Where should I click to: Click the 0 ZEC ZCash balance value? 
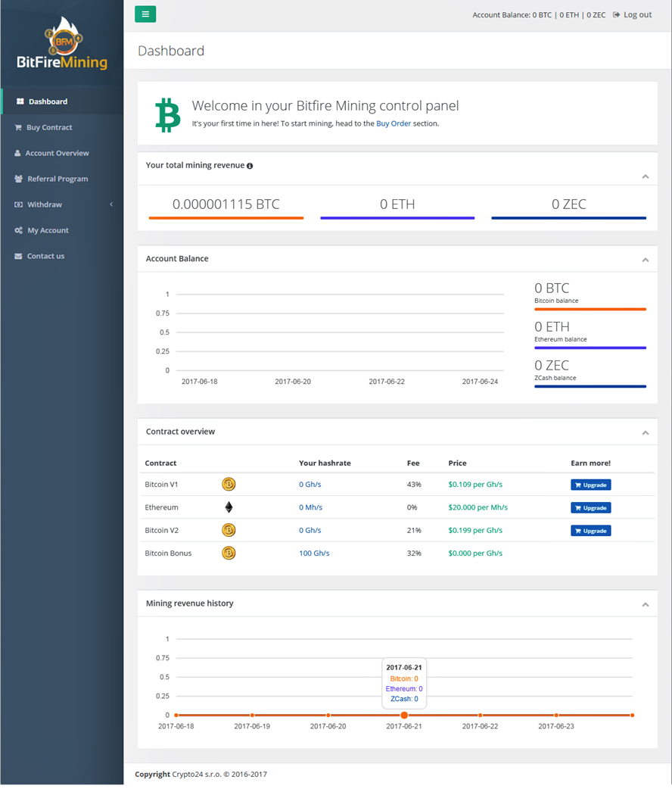coord(552,365)
